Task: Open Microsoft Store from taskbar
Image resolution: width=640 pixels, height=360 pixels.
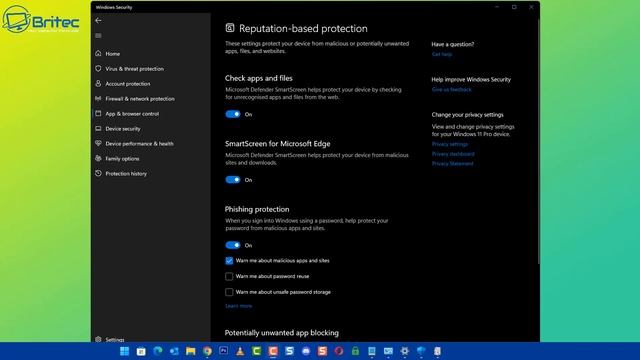Action: [x=141, y=351]
